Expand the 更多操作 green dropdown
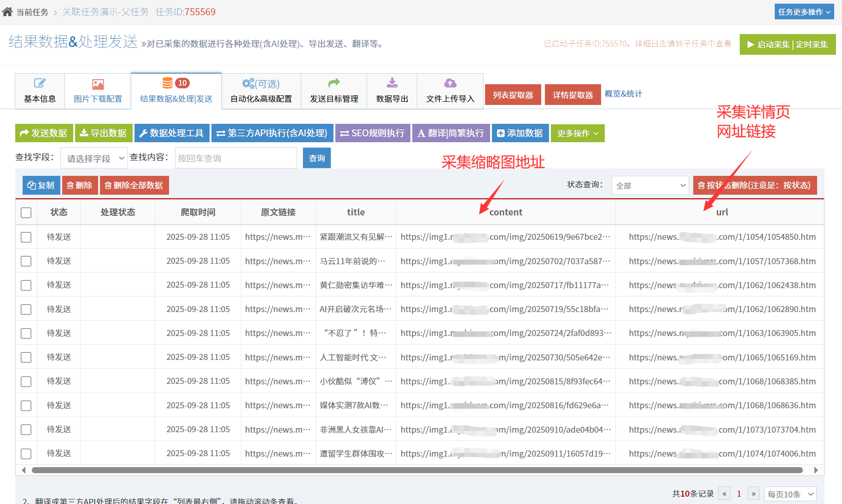Viewport: 842px width, 504px height. tap(578, 133)
